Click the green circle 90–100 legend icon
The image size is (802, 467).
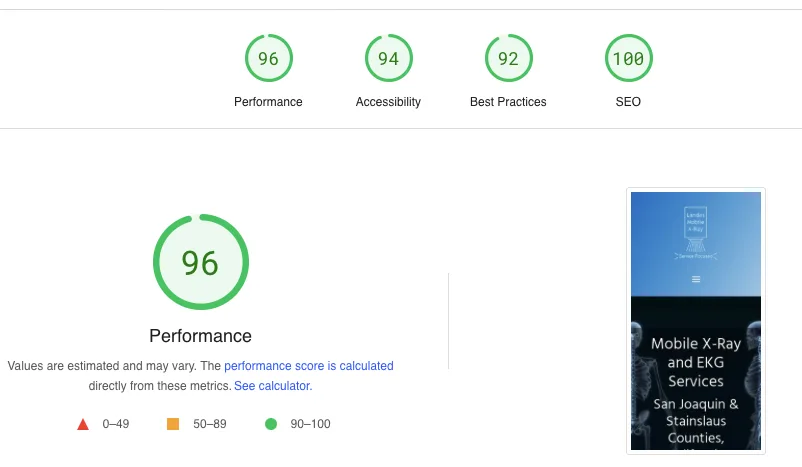click(x=271, y=424)
